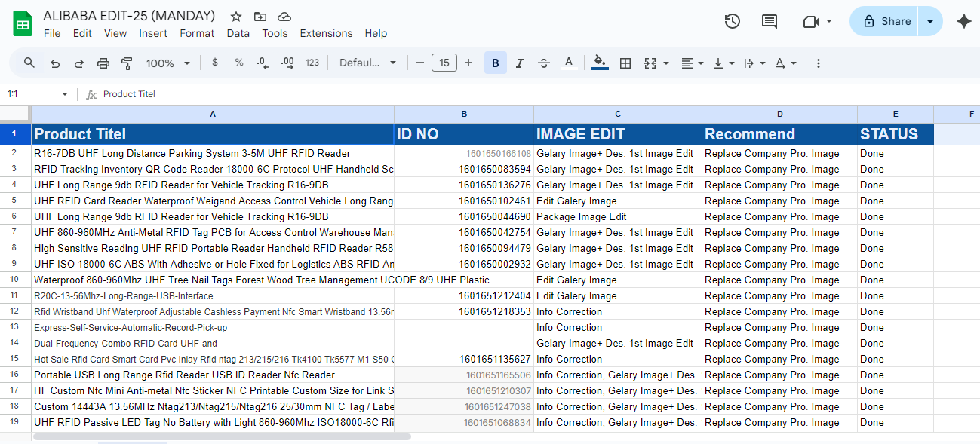Select the Package Image Edit cell
Image resolution: width=980 pixels, height=444 pixels.
pos(618,216)
